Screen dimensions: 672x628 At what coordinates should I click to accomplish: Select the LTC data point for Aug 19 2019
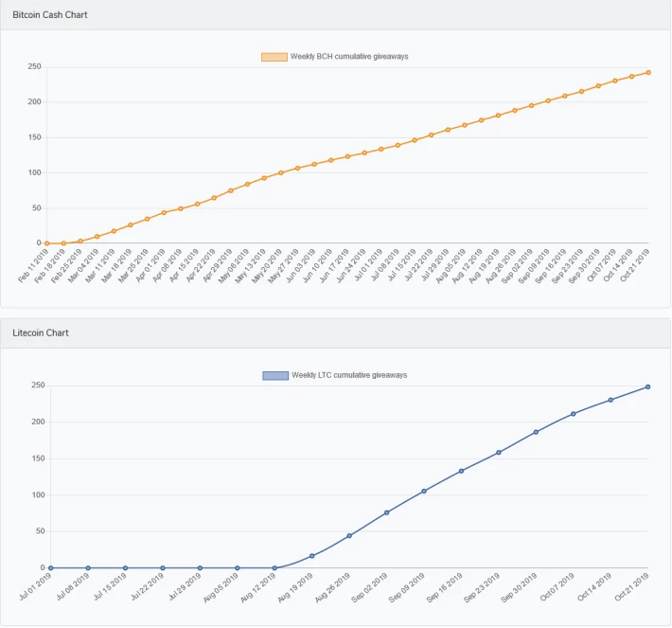pyautogui.click(x=312, y=556)
